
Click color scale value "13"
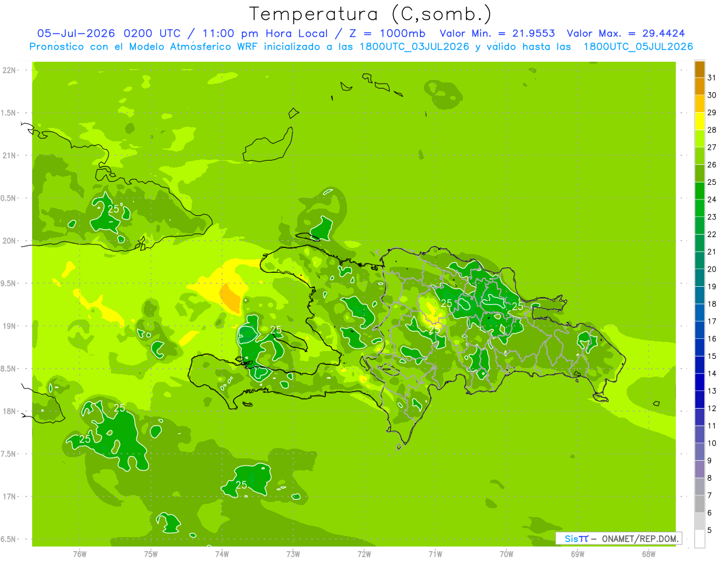pos(712,391)
